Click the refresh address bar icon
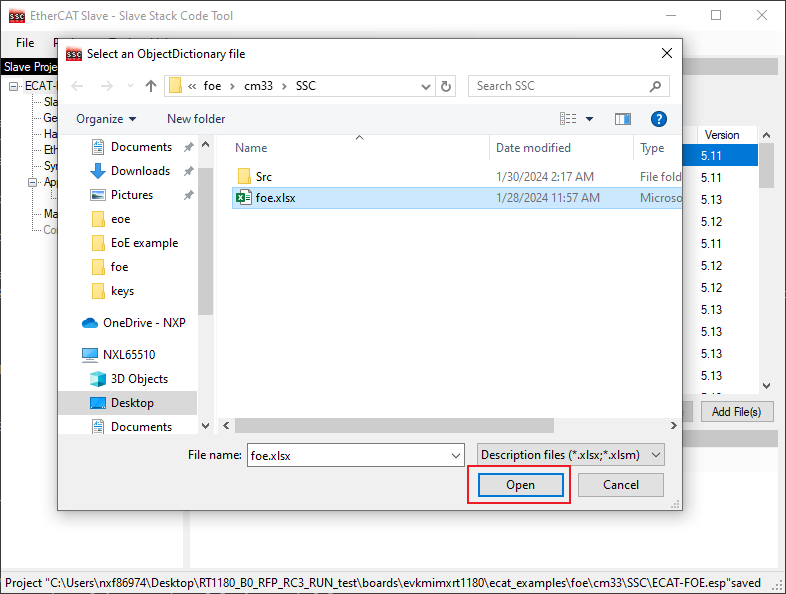The height and width of the screenshot is (594, 786). point(446,86)
